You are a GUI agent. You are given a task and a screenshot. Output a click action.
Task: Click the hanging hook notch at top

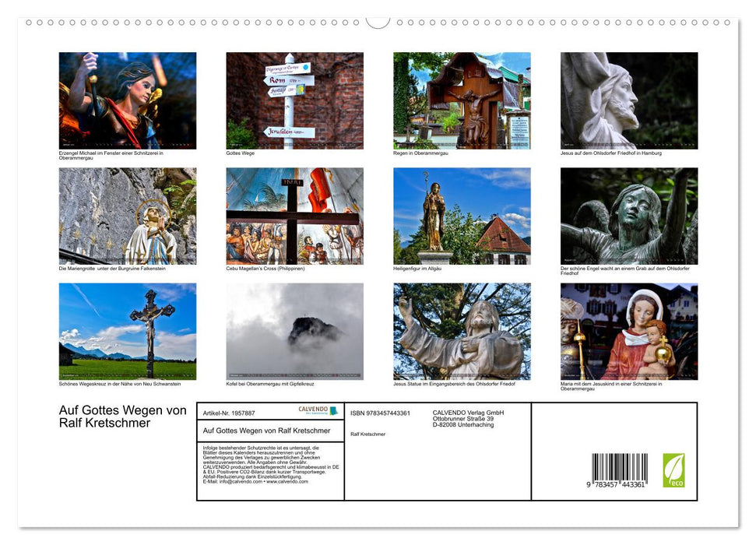[378, 22]
